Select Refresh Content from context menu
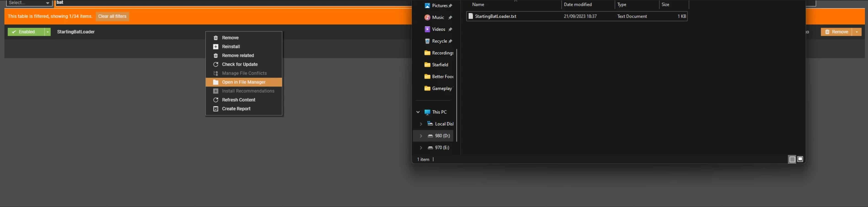This screenshot has height=207, width=868. tap(238, 100)
